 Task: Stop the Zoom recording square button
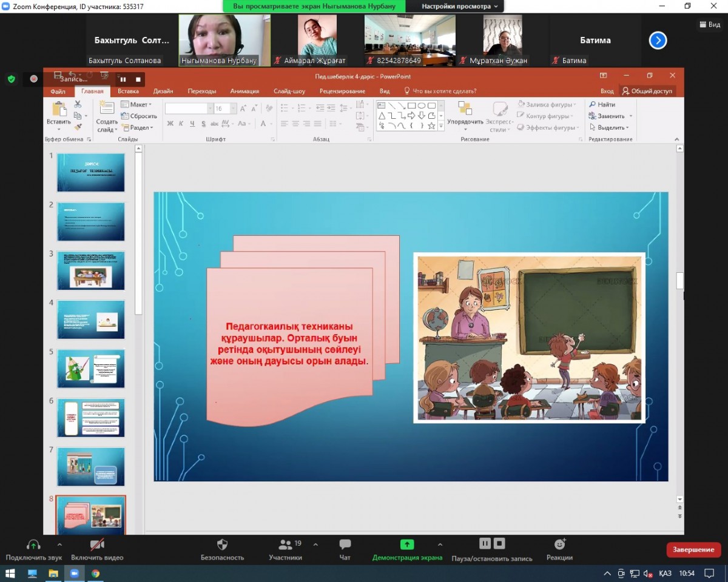[x=499, y=543]
